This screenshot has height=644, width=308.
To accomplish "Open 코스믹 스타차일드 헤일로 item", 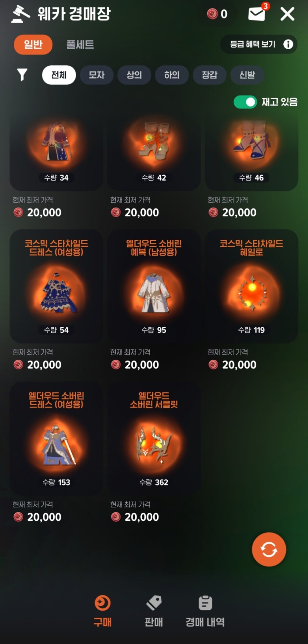I will 252,286.
